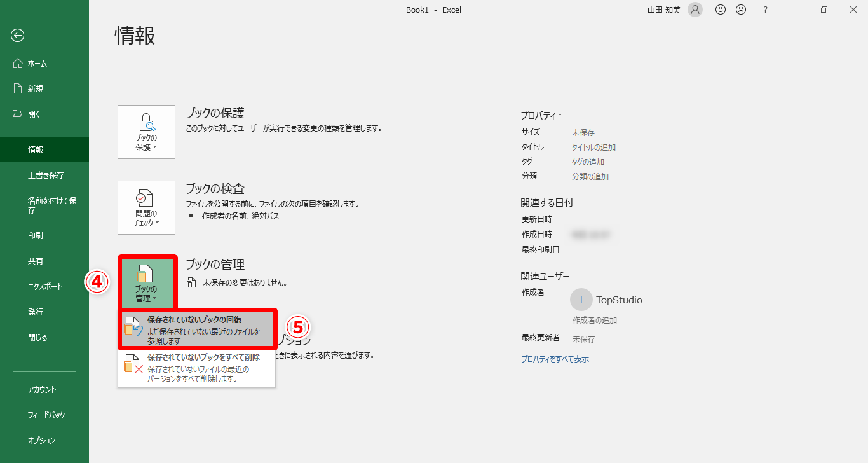Open the ブックの保護 dropdown button

(x=146, y=132)
